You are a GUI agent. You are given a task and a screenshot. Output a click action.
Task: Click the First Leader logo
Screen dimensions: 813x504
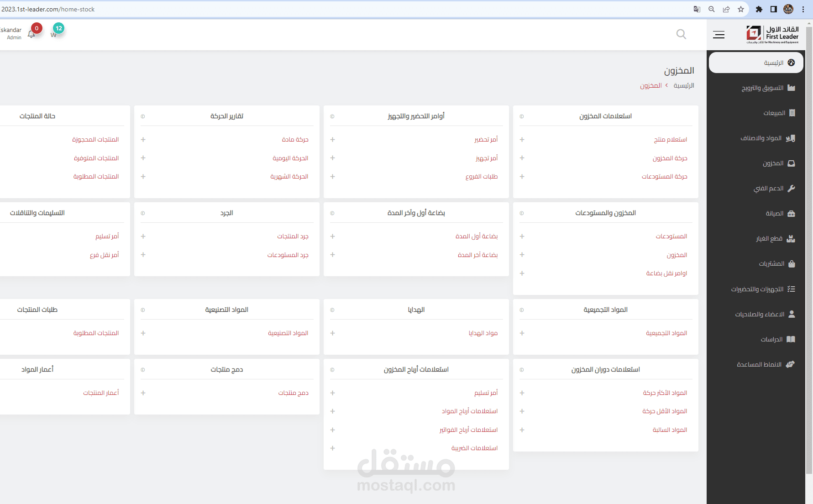772,35
